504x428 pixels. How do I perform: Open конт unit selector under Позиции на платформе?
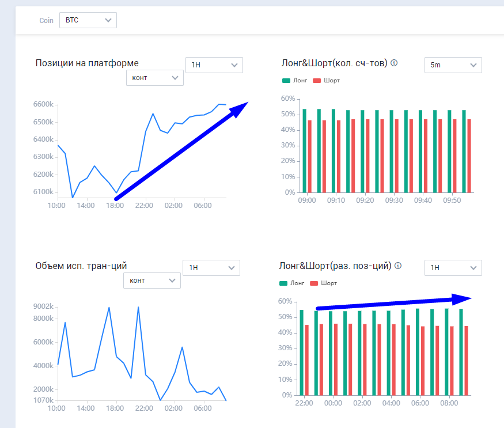pos(154,78)
